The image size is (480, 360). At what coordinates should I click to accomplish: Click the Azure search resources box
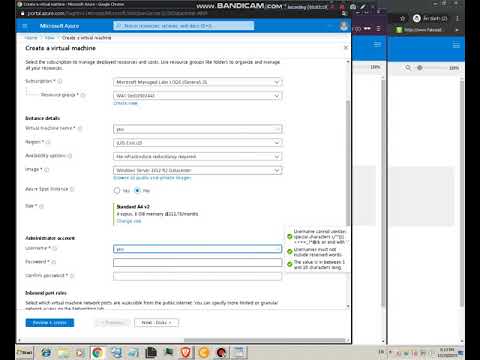184,26
